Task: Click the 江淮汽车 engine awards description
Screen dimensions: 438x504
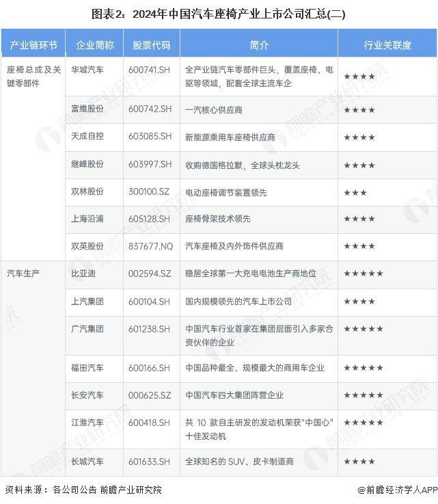Action: click(x=259, y=429)
